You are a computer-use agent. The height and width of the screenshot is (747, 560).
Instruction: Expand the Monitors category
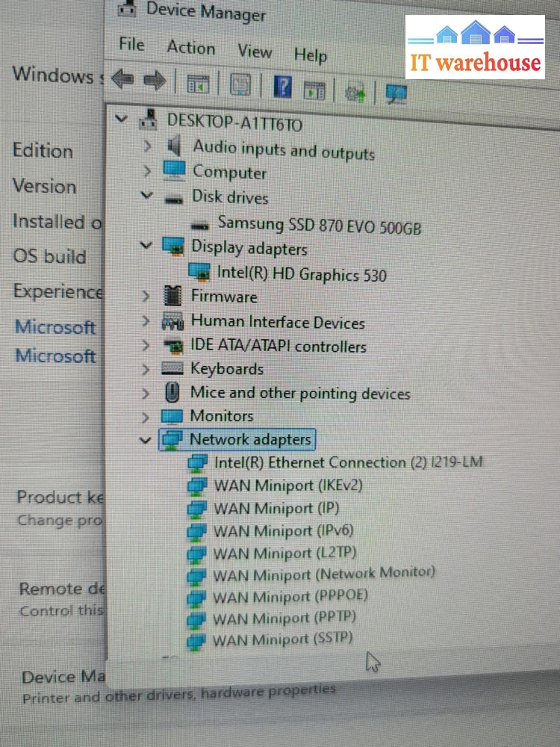146,417
